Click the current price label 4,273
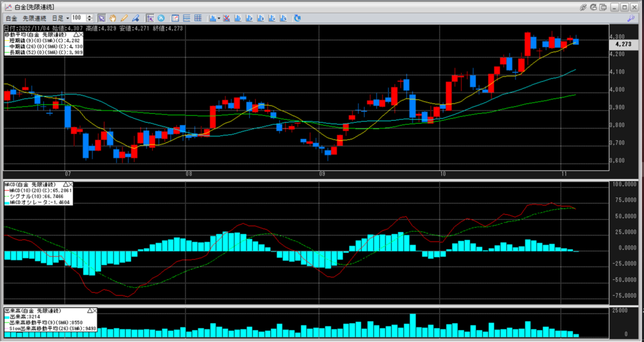 pyautogui.click(x=623, y=45)
